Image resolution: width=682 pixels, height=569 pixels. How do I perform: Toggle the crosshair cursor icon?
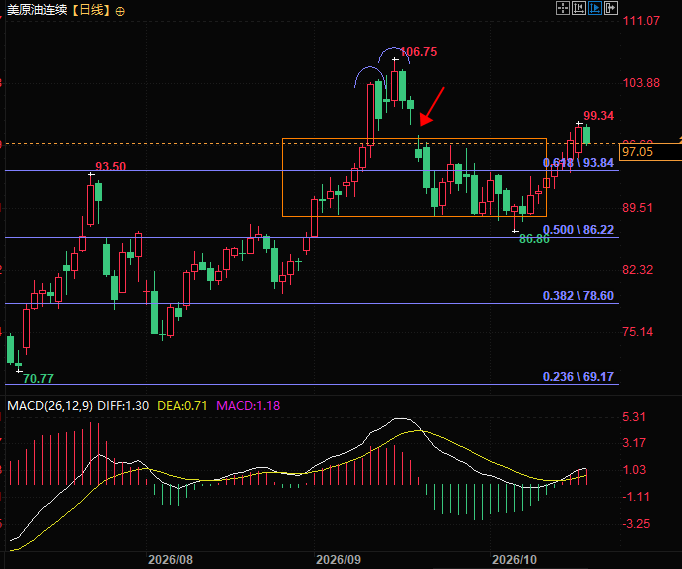point(563,8)
